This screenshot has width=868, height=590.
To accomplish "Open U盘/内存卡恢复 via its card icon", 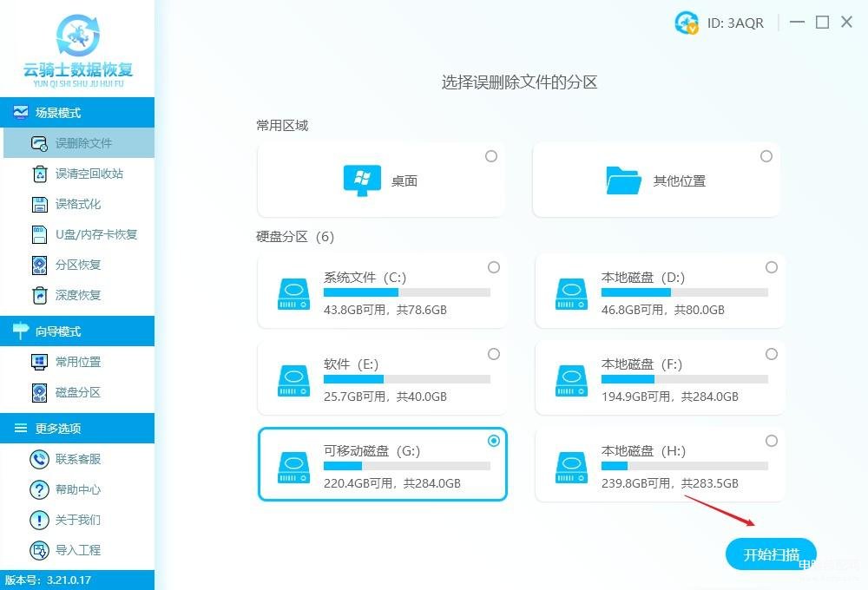I will (39, 234).
